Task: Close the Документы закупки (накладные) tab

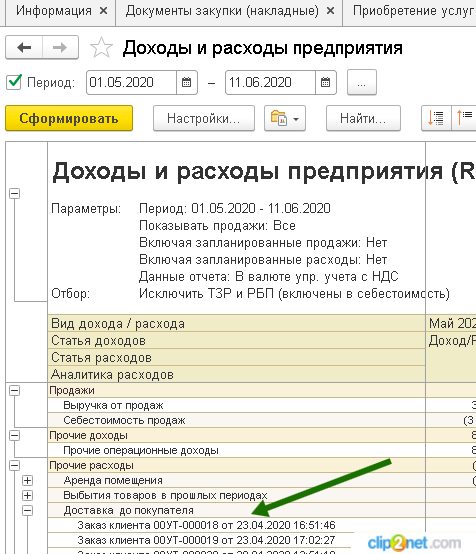Action: coord(330,11)
